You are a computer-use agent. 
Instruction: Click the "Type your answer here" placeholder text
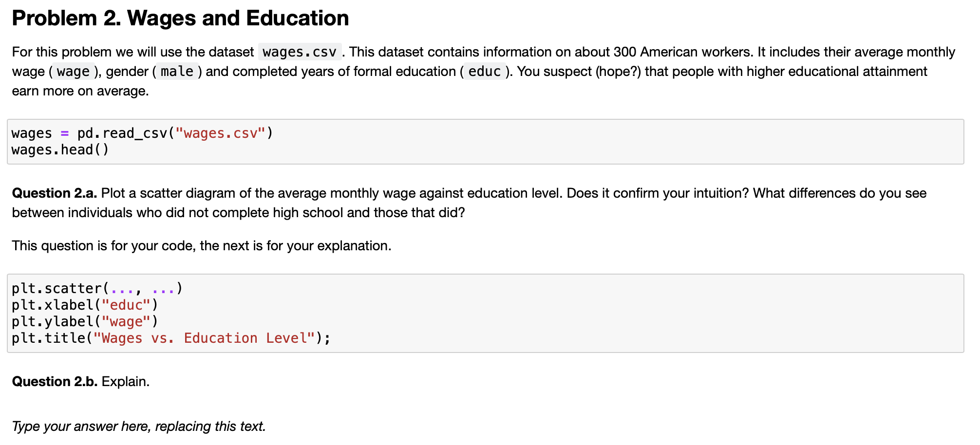[139, 426]
